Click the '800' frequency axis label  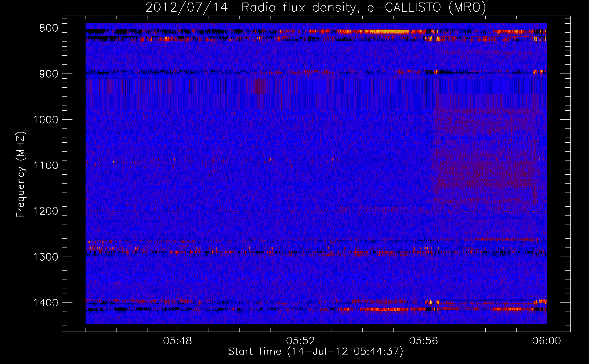[x=49, y=28]
